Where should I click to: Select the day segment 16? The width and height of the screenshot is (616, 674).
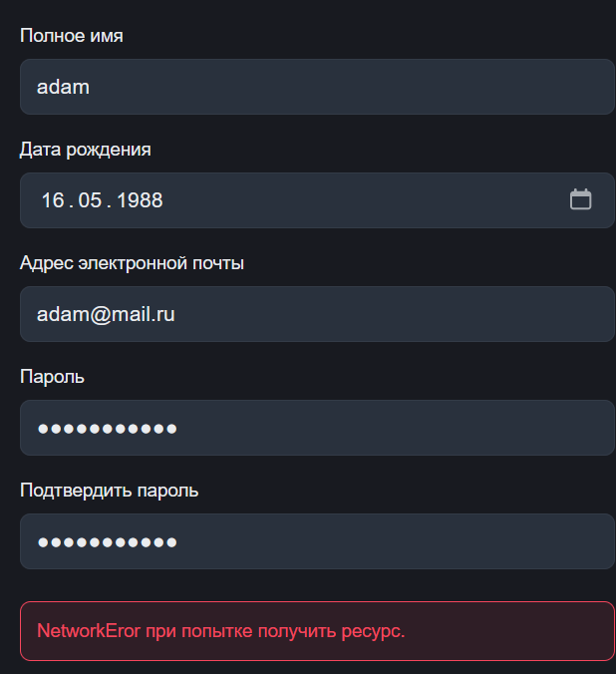[x=52, y=200]
